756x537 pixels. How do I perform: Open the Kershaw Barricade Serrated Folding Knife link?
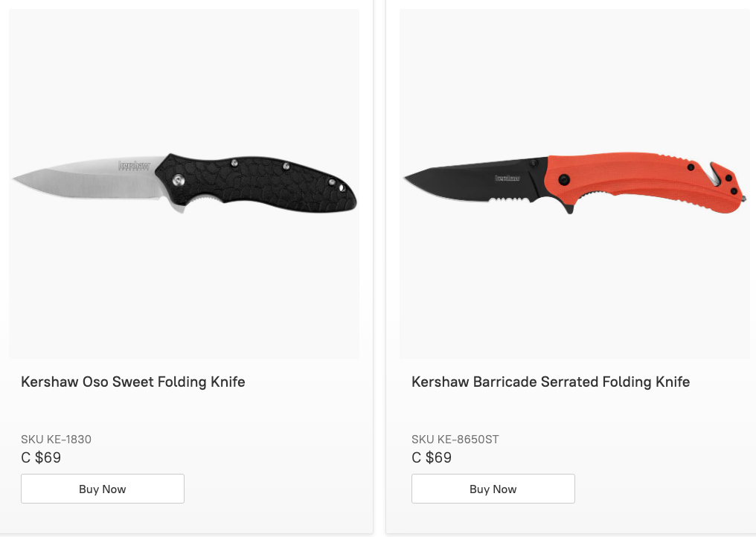pyautogui.click(x=551, y=382)
